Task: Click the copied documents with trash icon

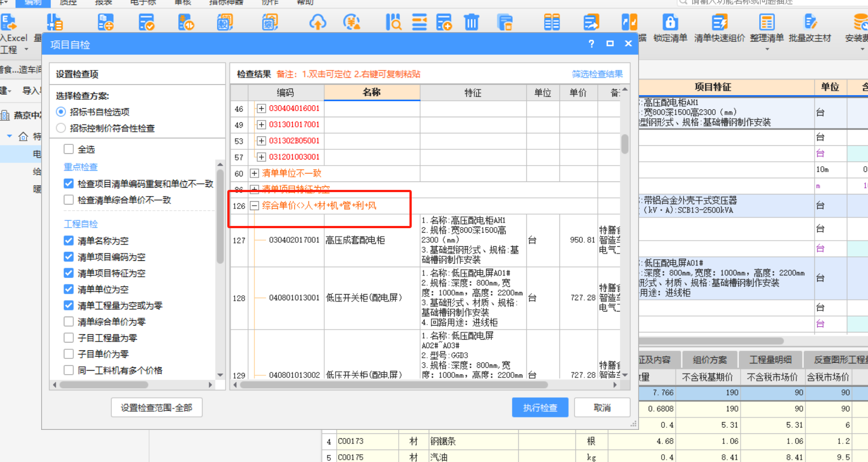Action: [x=505, y=23]
